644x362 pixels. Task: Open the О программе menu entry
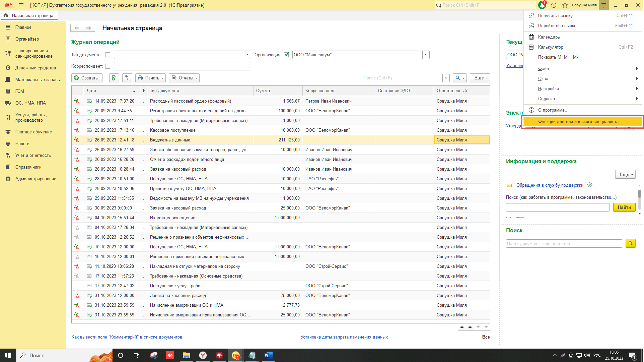583,110
